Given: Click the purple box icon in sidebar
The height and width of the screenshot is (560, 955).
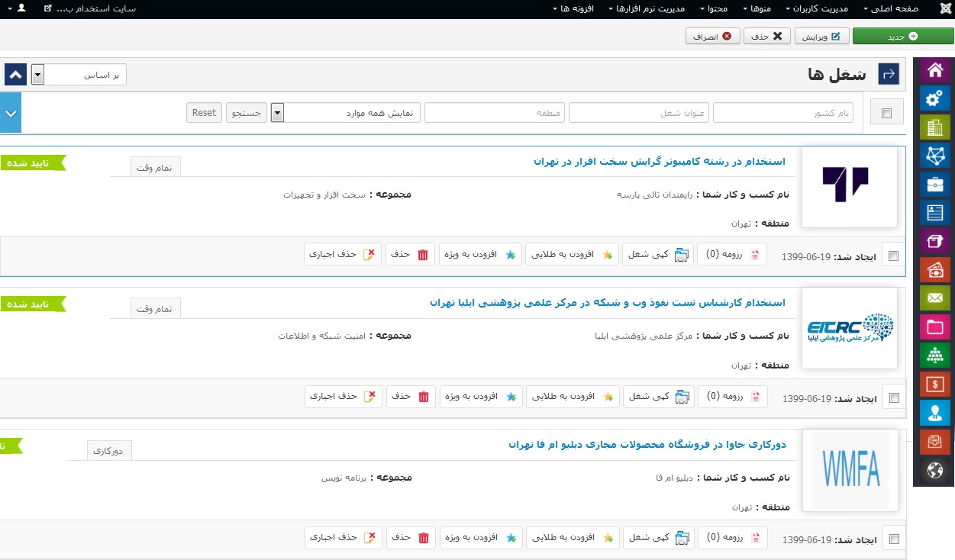Looking at the screenshot, I should tap(934, 242).
